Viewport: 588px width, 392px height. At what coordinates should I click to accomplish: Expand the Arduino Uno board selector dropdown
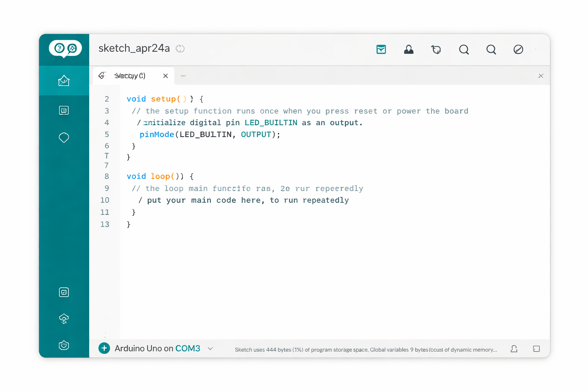click(x=210, y=348)
